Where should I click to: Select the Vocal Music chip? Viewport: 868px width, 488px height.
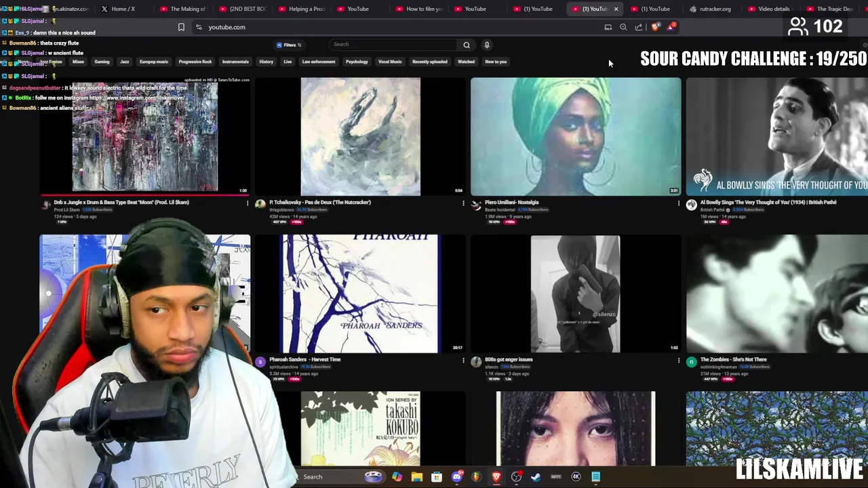pos(390,62)
